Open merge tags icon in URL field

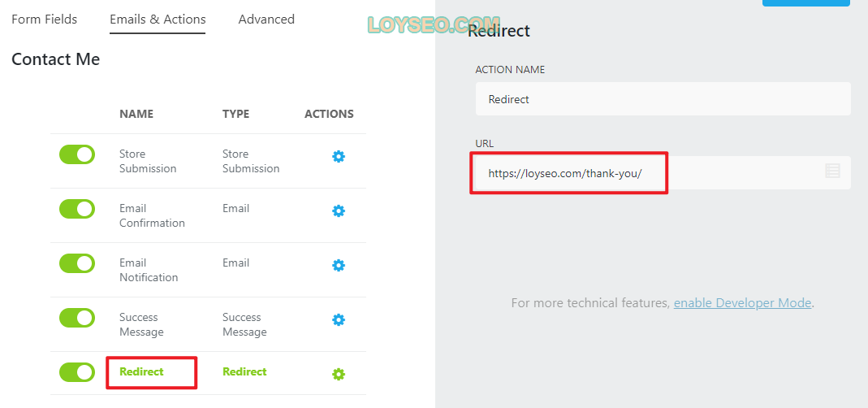832,171
